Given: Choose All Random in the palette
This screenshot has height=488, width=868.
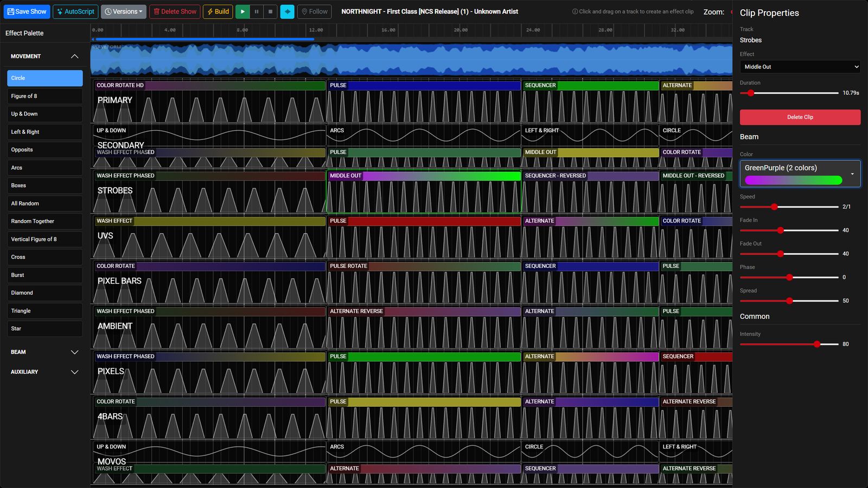Looking at the screenshot, I should tap(44, 203).
